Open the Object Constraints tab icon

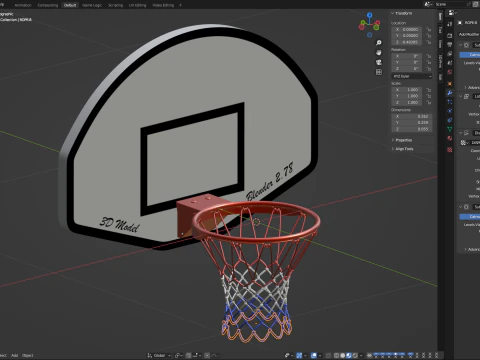point(450,120)
